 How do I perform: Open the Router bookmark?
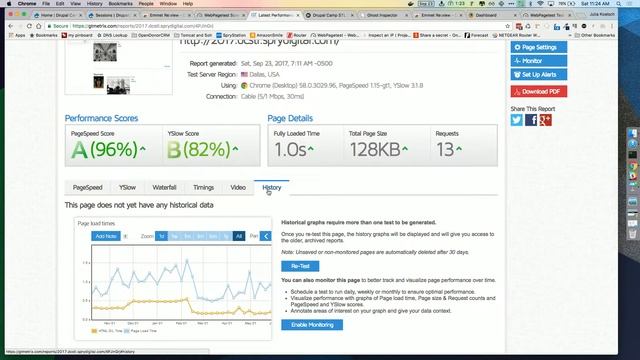point(297,36)
